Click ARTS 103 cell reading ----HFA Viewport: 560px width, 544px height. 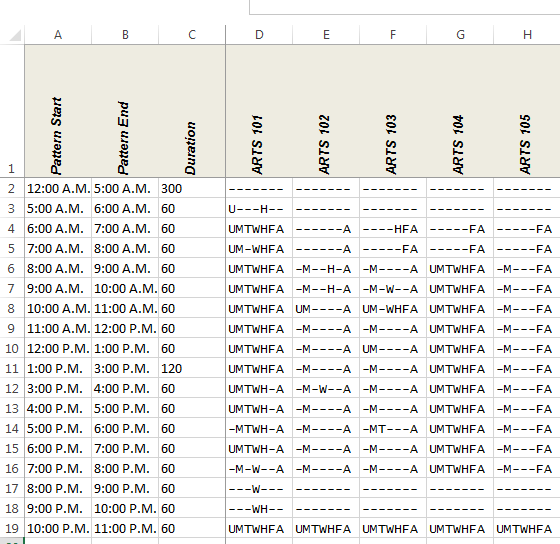393,229
